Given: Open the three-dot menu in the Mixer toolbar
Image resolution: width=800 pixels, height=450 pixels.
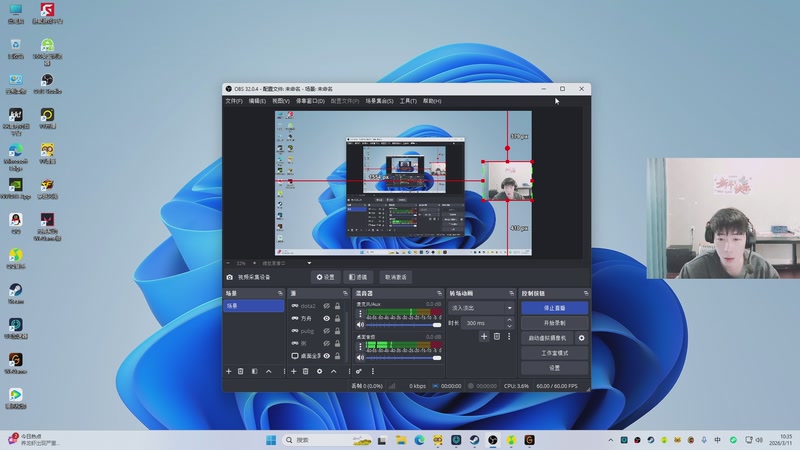Looking at the screenshot, I should click(372, 371).
